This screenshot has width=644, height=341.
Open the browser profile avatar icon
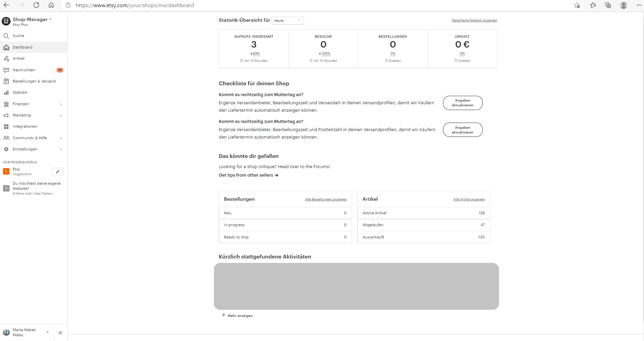click(623, 5)
